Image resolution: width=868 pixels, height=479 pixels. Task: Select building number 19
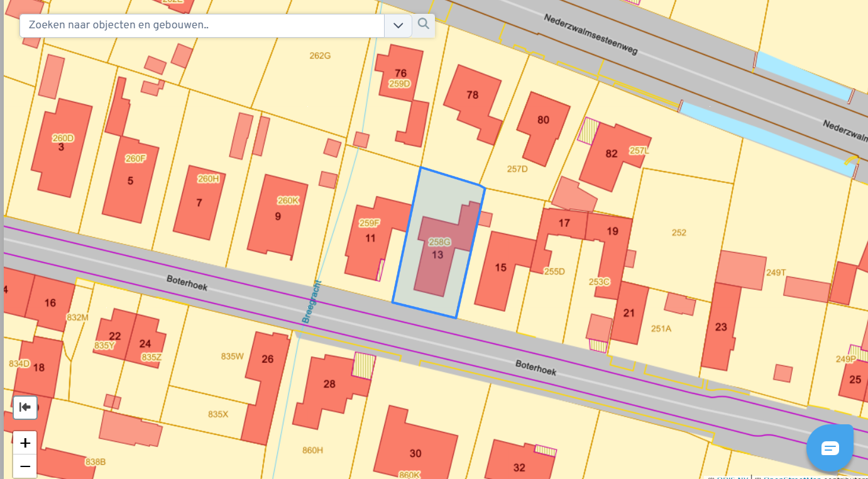(612, 231)
